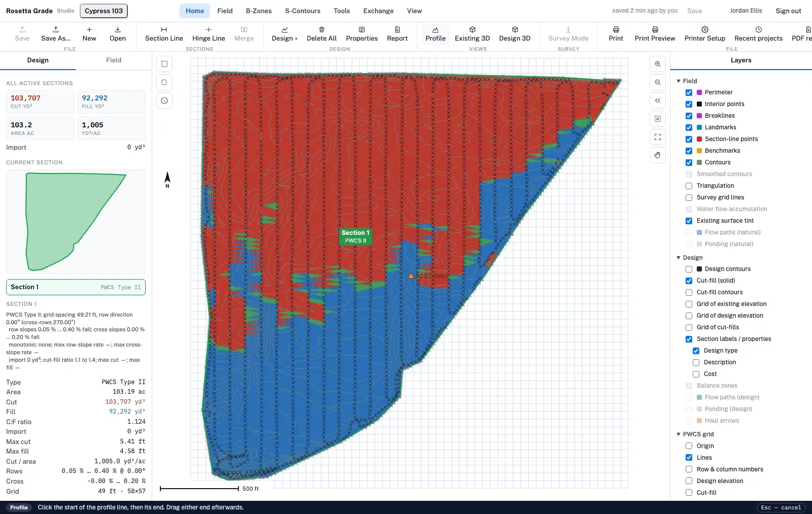This screenshot has width=812, height=514.
Task: Zoom in on the map
Action: (658, 64)
